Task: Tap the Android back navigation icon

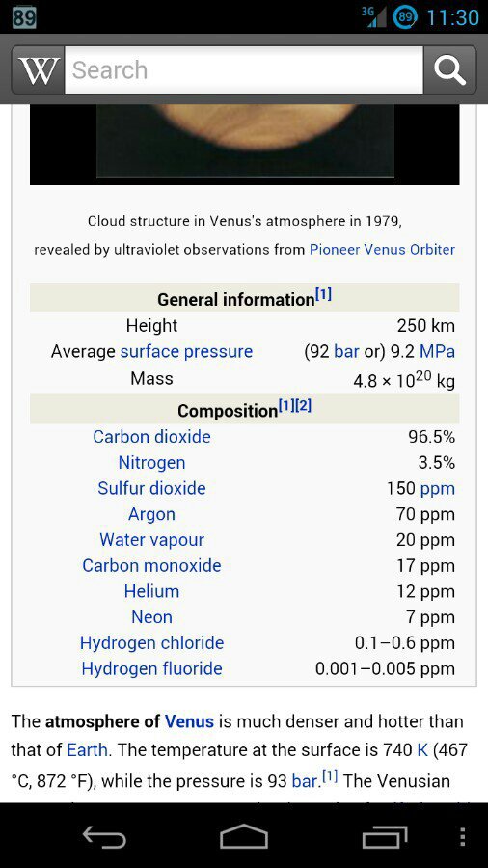Action: 104,836
